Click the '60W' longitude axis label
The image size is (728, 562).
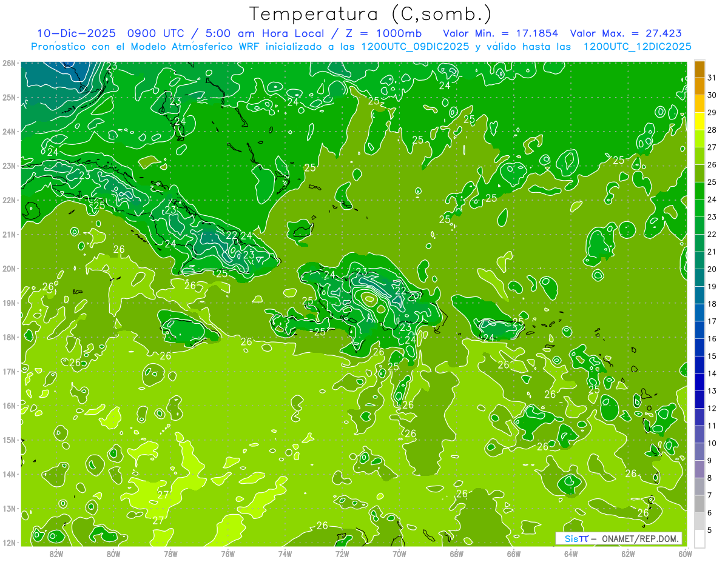coord(685,553)
